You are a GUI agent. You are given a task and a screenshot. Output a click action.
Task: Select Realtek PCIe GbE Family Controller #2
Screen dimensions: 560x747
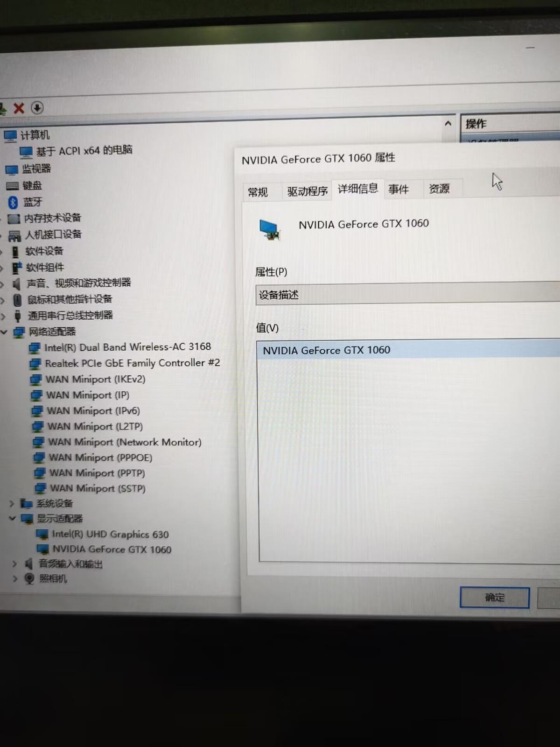[132, 363]
